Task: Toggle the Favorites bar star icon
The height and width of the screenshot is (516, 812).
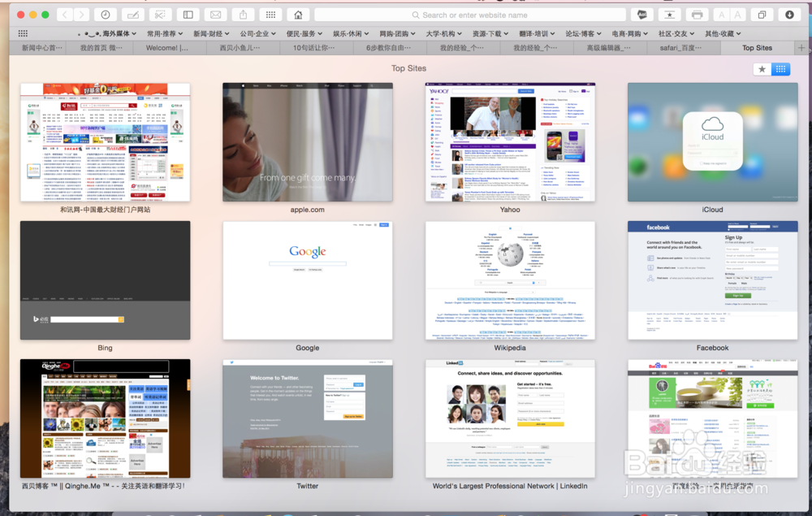Action: (x=670, y=15)
